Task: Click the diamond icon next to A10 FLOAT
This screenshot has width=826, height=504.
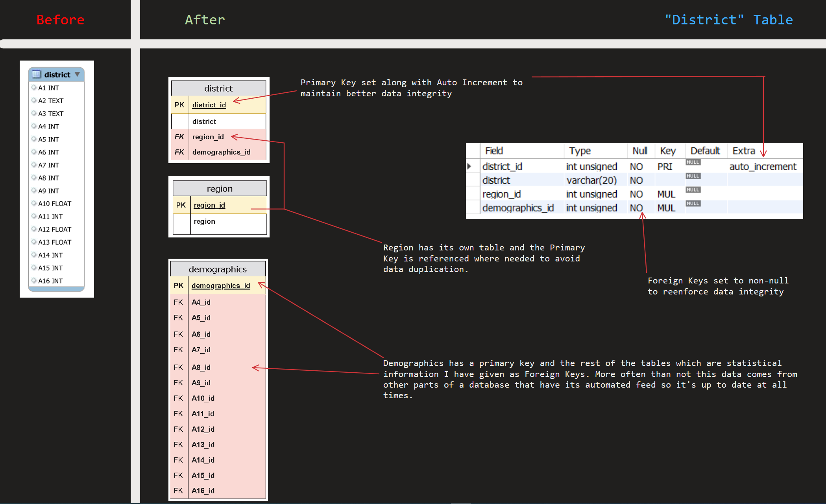Action: (x=34, y=203)
